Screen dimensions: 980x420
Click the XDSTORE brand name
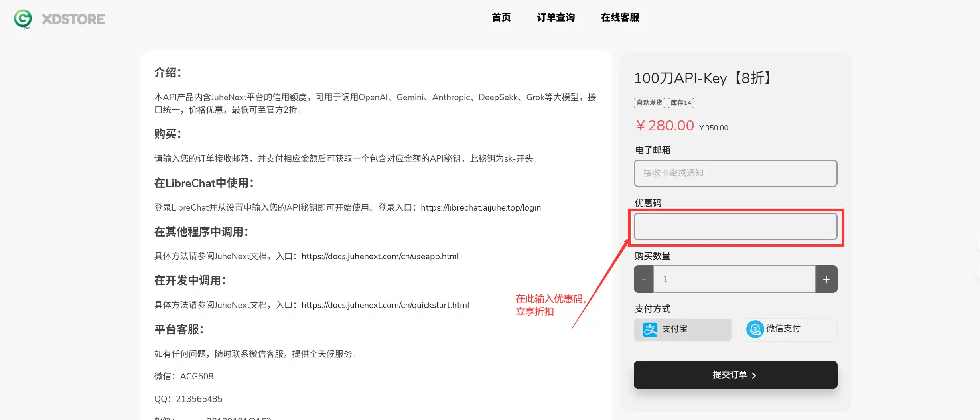(73, 19)
